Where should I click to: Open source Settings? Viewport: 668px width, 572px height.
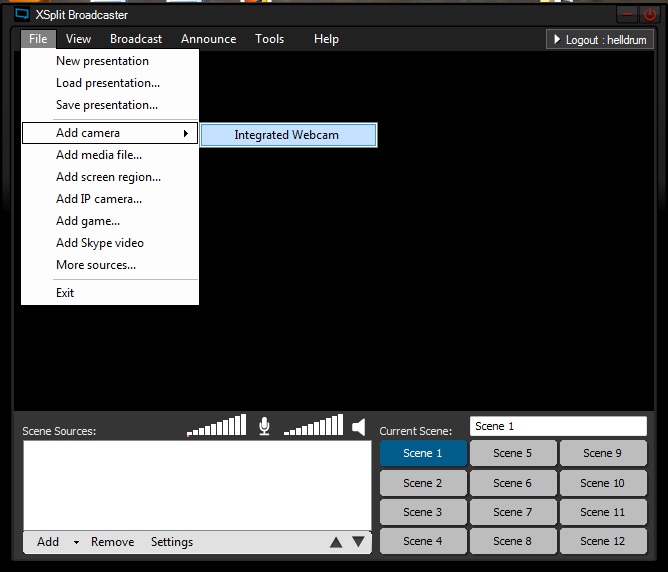172,542
